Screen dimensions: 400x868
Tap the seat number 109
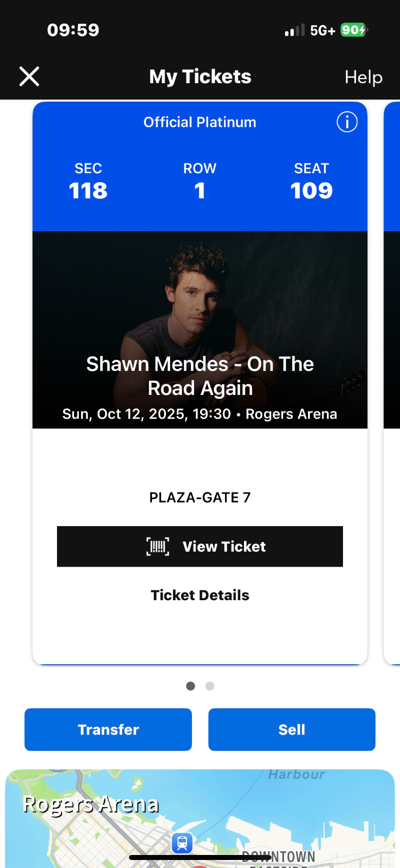[311, 191]
